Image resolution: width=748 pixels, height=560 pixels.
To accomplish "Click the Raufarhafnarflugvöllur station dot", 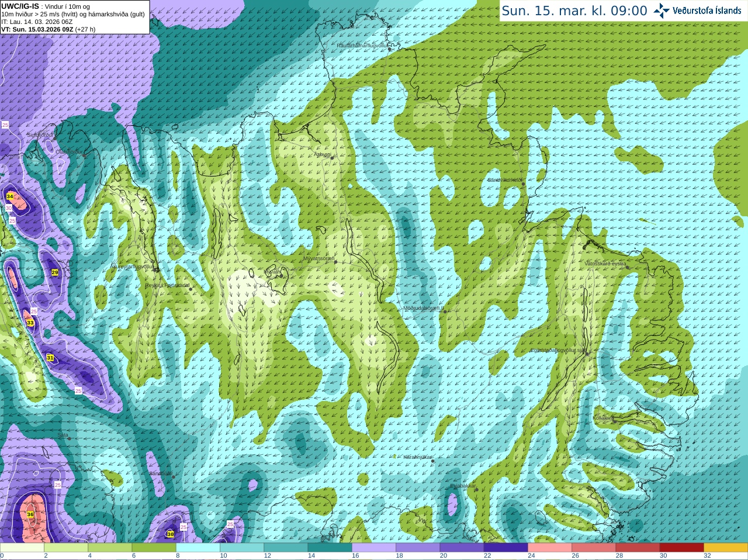I will point(390,49).
